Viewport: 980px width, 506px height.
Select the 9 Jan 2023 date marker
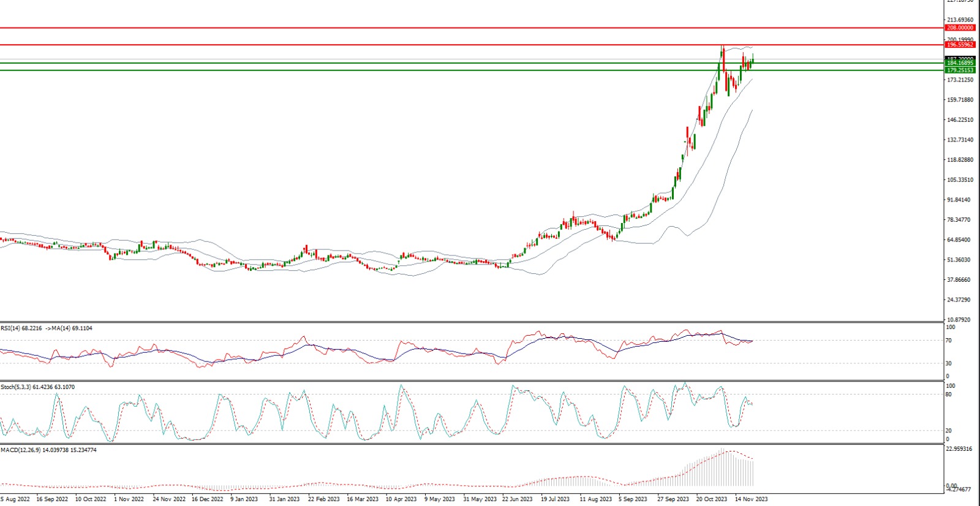tap(244, 499)
